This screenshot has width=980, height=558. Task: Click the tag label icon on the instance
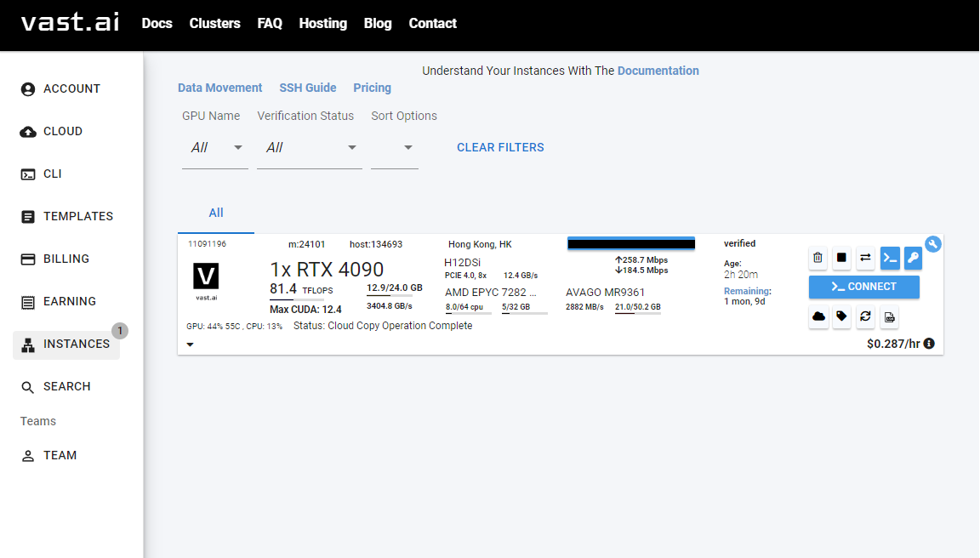(x=841, y=316)
